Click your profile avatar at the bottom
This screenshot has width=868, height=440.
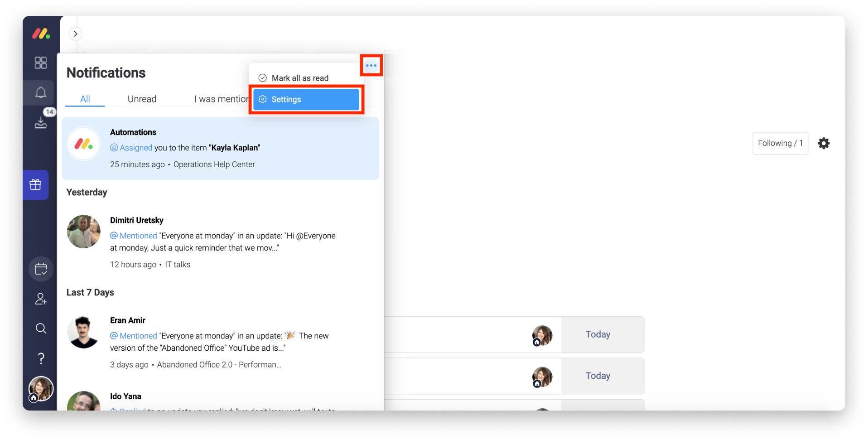(x=41, y=389)
